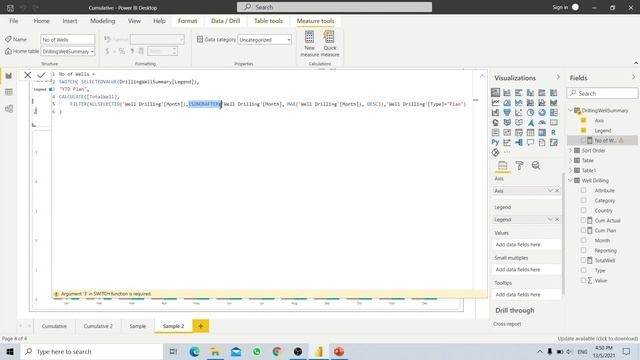This screenshot has width=640, height=360.
Task: Select the Python visual
Action: click(x=495, y=142)
